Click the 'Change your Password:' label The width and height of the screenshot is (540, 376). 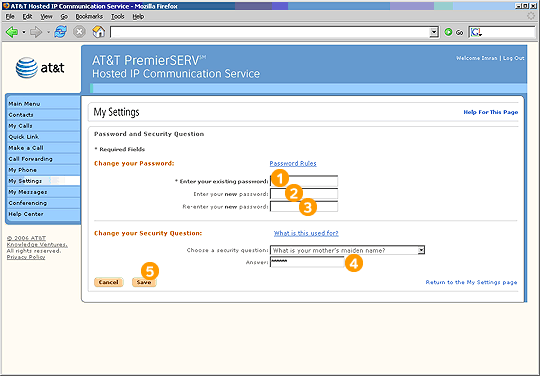click(134, 163)
